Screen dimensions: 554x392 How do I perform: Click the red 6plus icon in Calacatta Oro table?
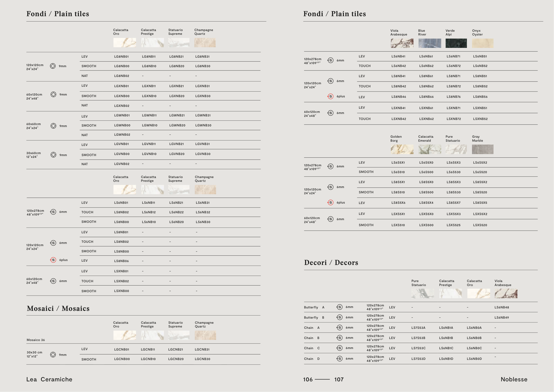(53, 260)
